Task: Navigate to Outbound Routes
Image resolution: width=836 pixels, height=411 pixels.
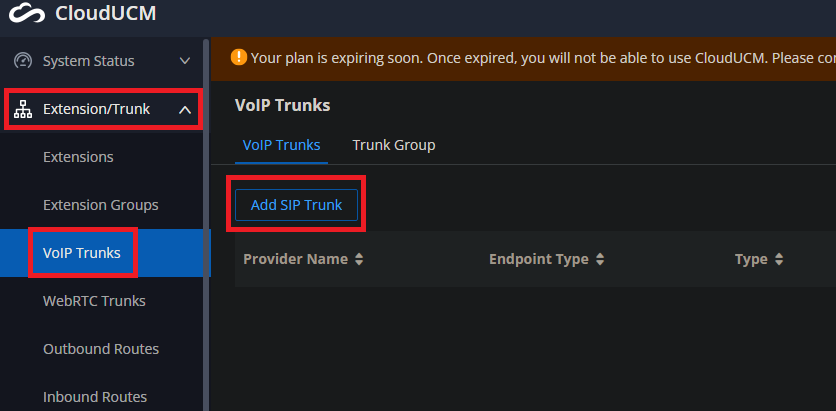Action: [101, 349]
